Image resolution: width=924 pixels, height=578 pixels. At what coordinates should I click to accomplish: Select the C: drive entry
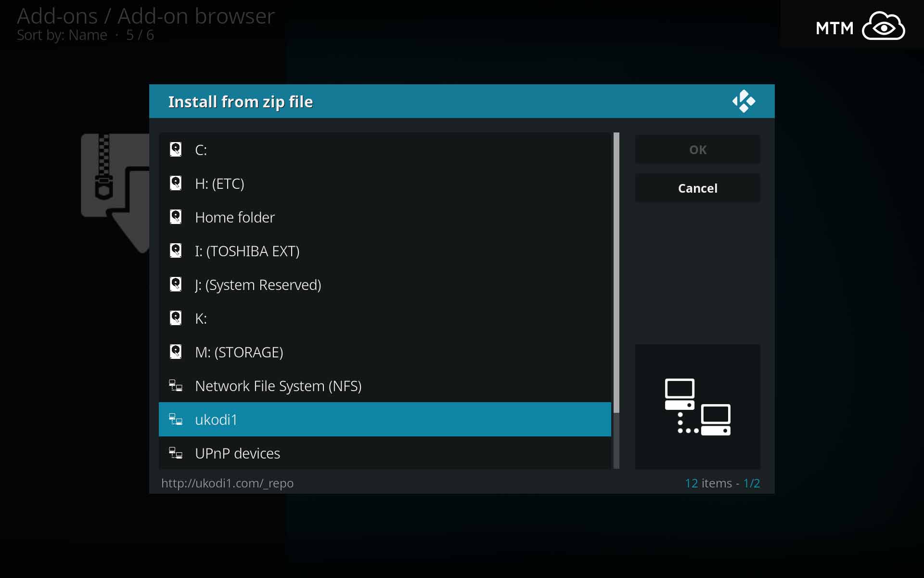pos(385,149)
